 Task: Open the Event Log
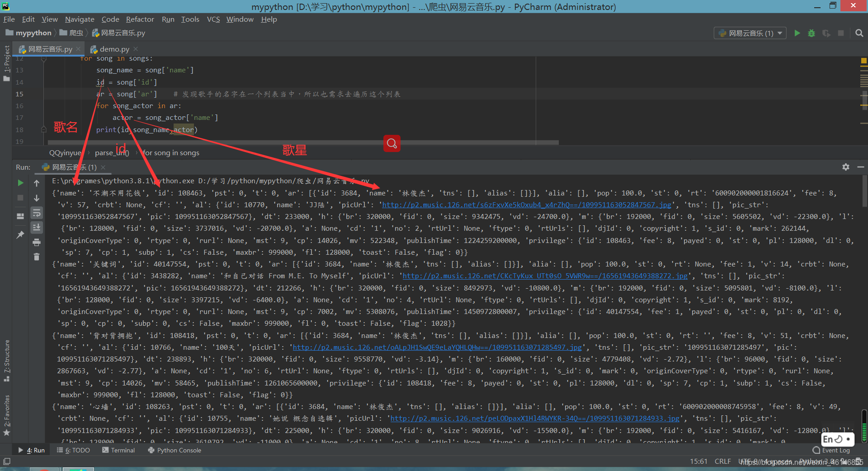831,450
